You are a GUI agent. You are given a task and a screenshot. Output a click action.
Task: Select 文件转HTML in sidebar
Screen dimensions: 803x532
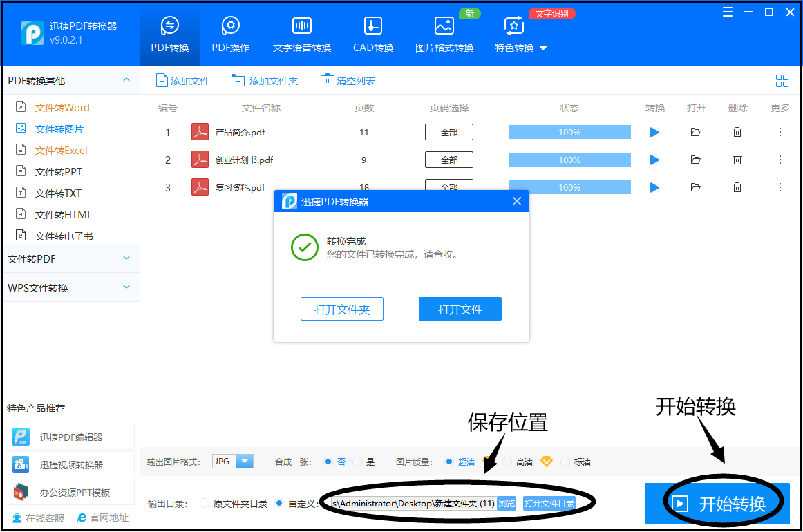[63, 215]
